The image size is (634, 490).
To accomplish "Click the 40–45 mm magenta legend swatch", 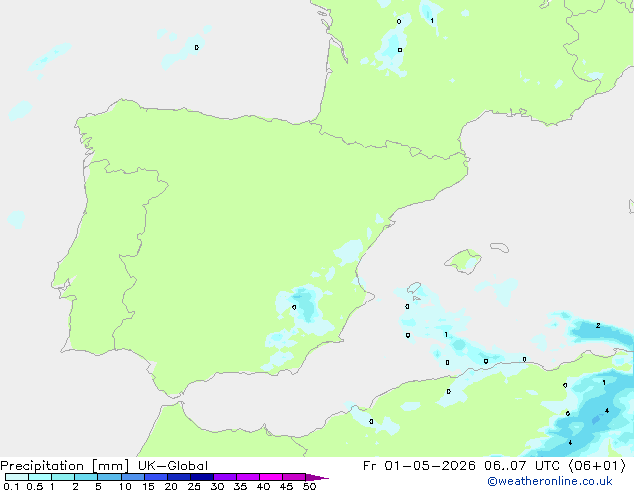I will (x=271, y=477).
